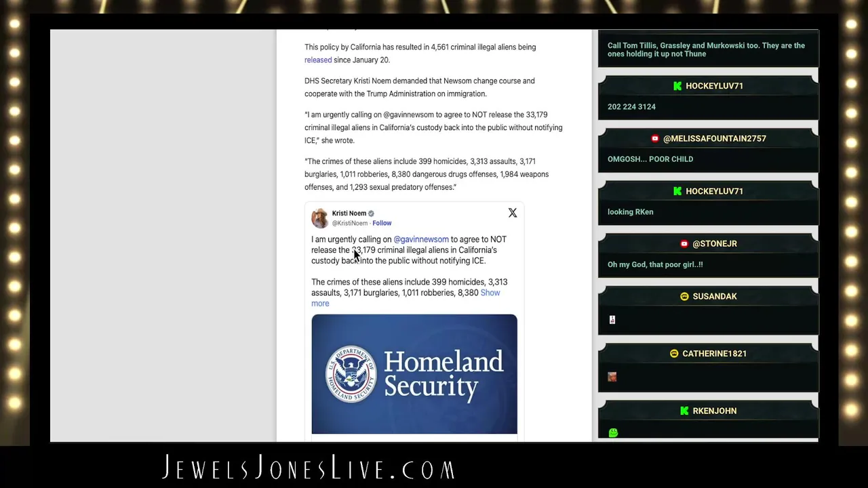Viewport: 868px width, 488px height.
Task: Select the Department of Homeland Security seal
Action: (351, 374)
